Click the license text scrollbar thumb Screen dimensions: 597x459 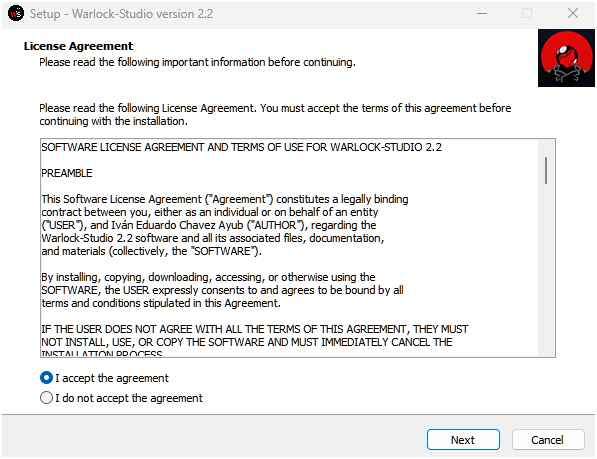[x=546, y=171]
